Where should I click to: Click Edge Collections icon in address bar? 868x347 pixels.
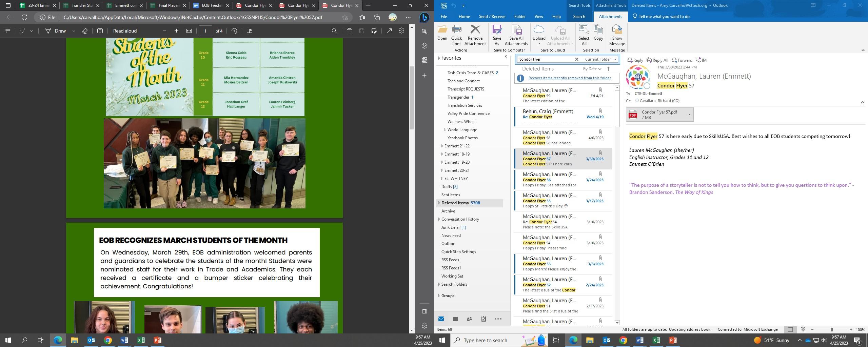tap(377, 17)
